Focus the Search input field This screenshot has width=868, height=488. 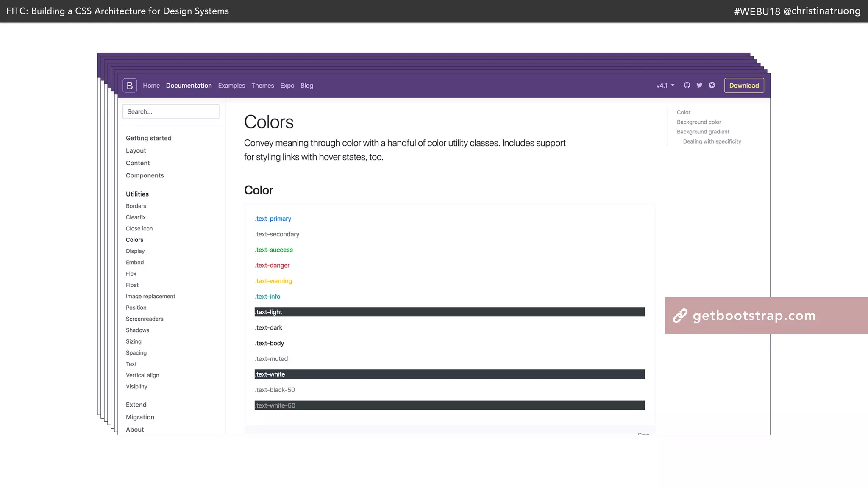tap(170, 112)
